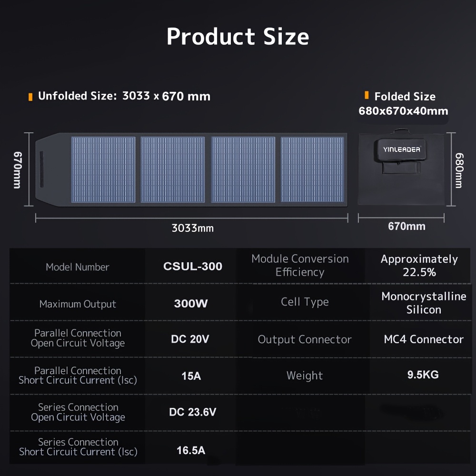476x476 pixels.
Task: Click the DC 23.6V series voltage value
Action: pyautogui.click(x=192, y=412)
